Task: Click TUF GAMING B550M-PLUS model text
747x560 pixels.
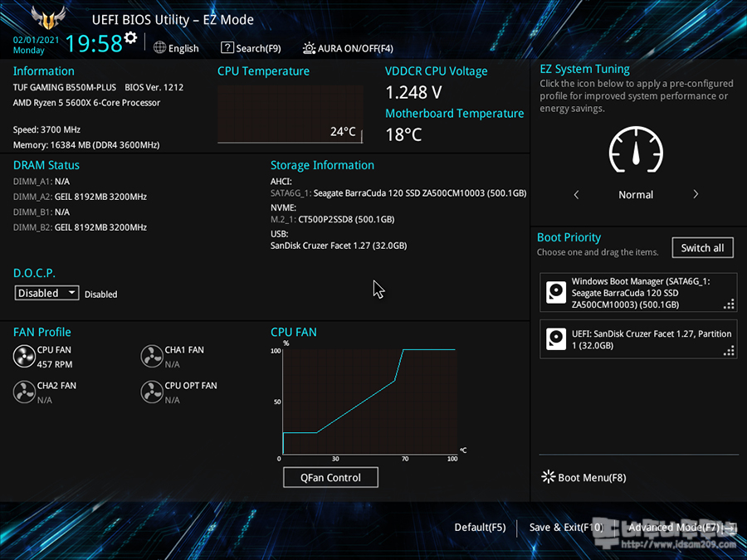Action: (65, 88)
